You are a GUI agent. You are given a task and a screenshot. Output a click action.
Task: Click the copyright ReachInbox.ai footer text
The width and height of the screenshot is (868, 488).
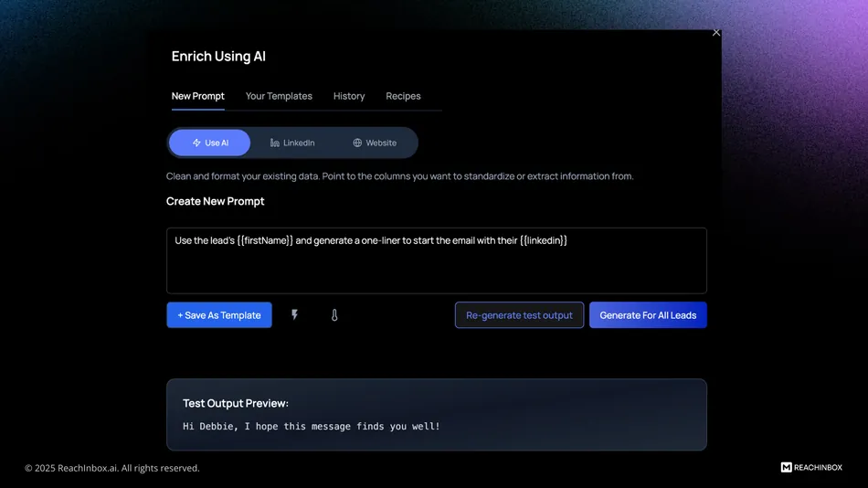click(111, 468)
